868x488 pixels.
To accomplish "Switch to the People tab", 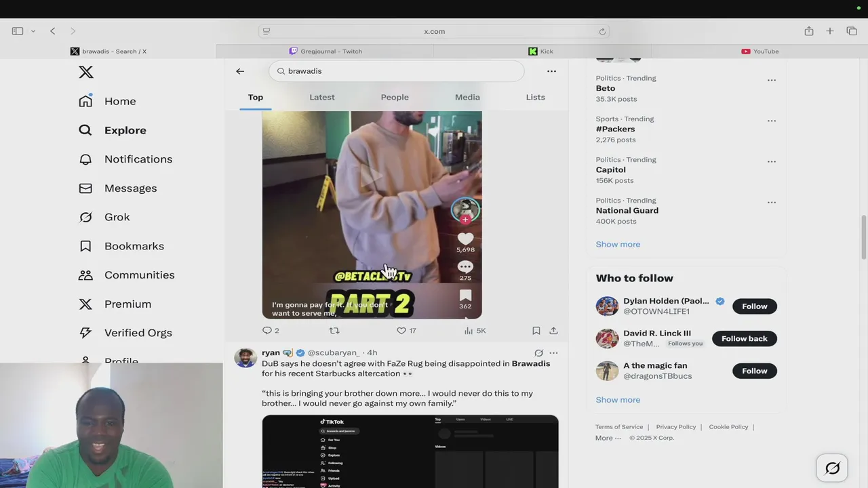I will [x=395, y=97].
